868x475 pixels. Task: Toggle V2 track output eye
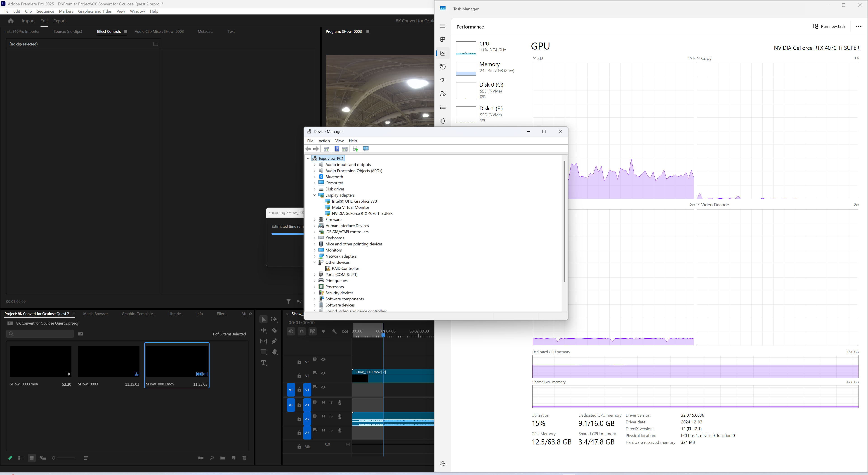click(323, 373)
